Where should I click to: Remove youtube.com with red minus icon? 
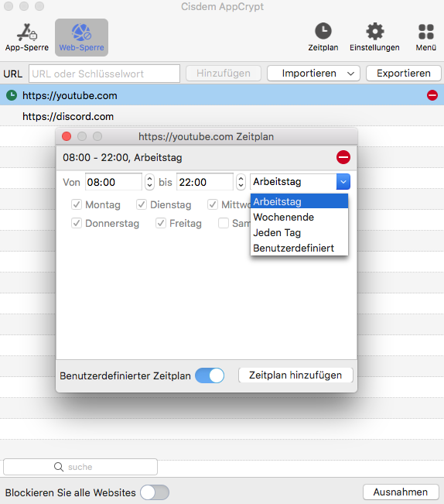coord(432,95)
